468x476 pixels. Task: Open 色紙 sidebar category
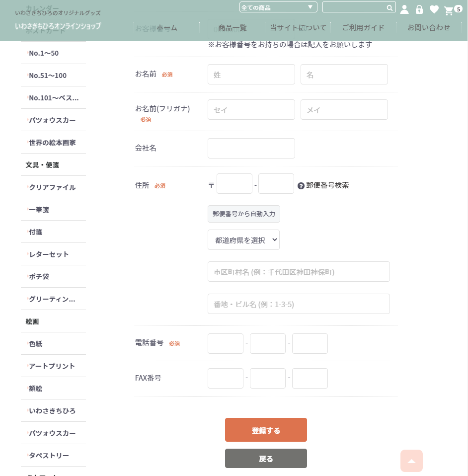coord(54,344)
